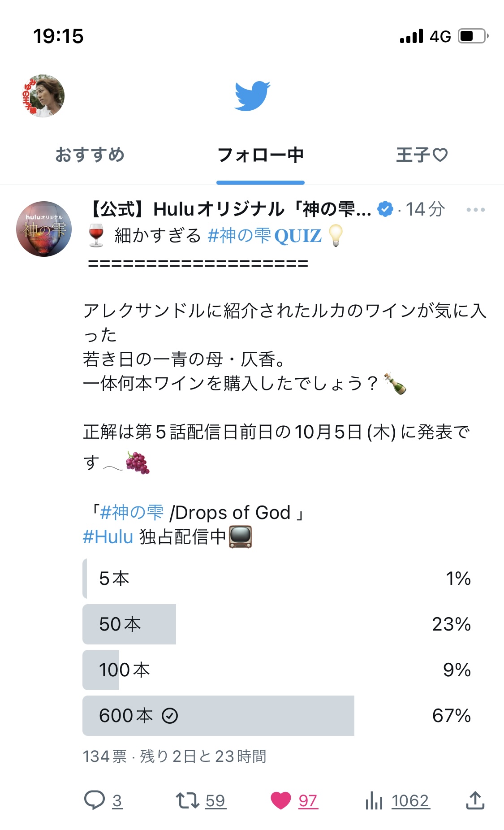Viewport: 504px width, 830px height.
Task: Select the フォロー中 tab
Action: click(260, 155)
